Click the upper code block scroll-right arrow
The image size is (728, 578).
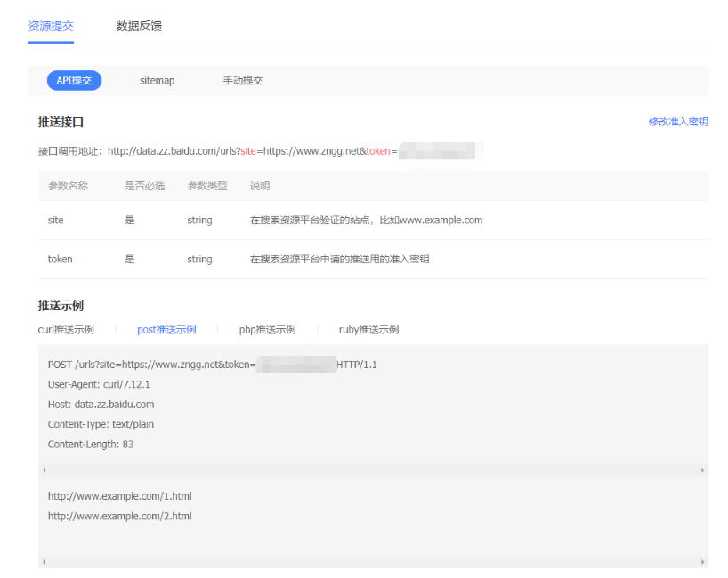[x=703, y=470]
